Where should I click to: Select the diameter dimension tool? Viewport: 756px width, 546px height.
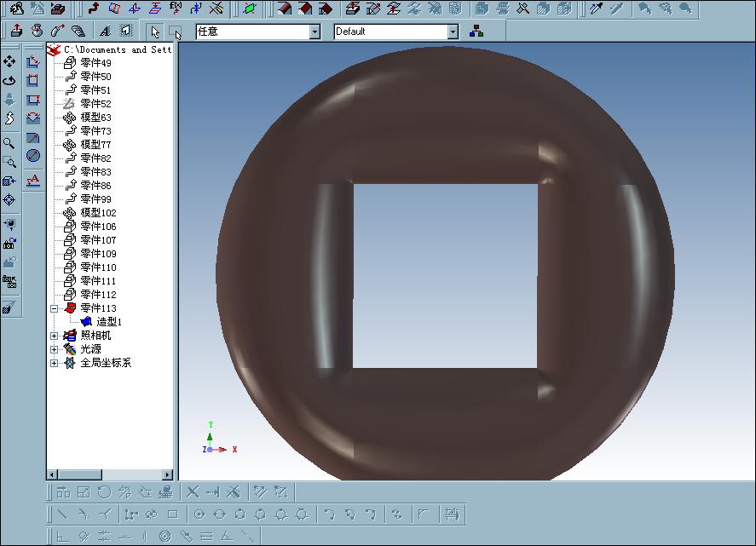click(32, 156)
